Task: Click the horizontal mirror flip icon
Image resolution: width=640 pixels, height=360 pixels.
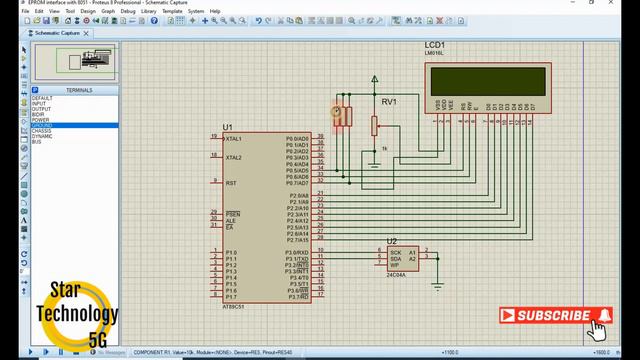Action: click(24, 282)
